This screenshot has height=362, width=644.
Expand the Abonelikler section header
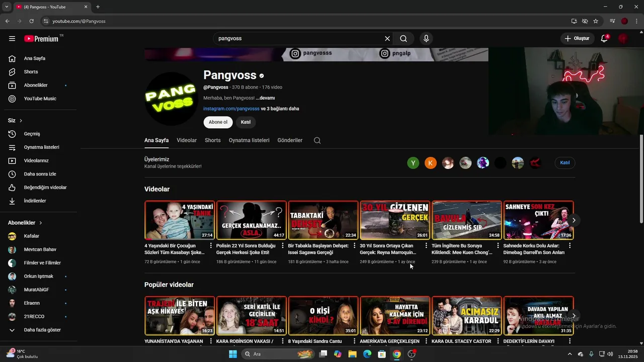pyautogui.click(x=25, y=223)
